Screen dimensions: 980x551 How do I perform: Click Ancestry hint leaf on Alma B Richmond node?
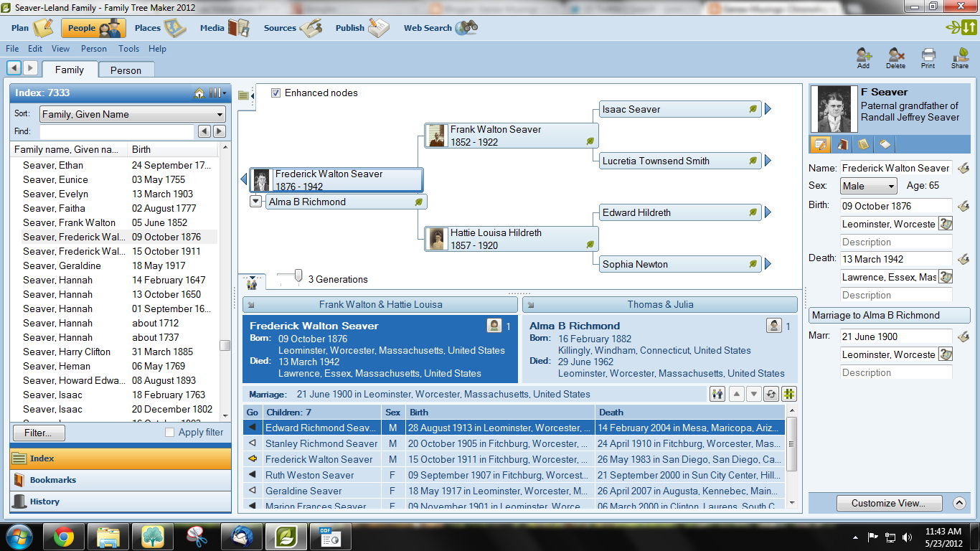[x=418, y=202]
